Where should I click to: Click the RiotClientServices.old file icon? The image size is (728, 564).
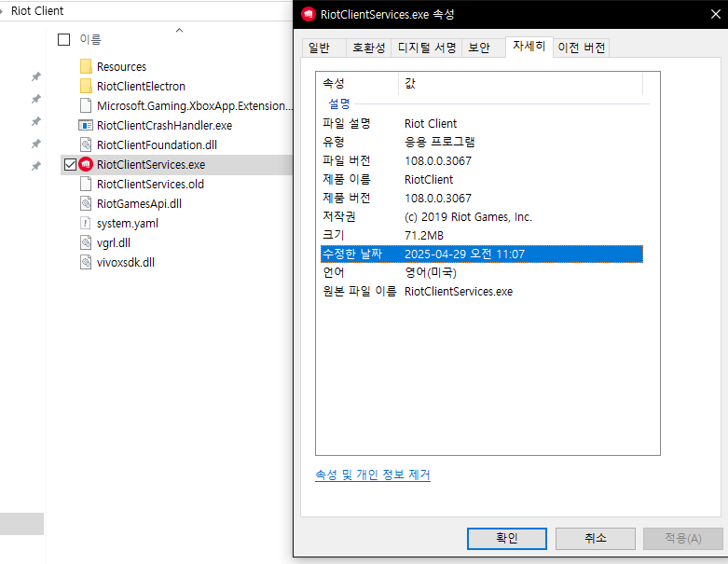click(86, 184)
